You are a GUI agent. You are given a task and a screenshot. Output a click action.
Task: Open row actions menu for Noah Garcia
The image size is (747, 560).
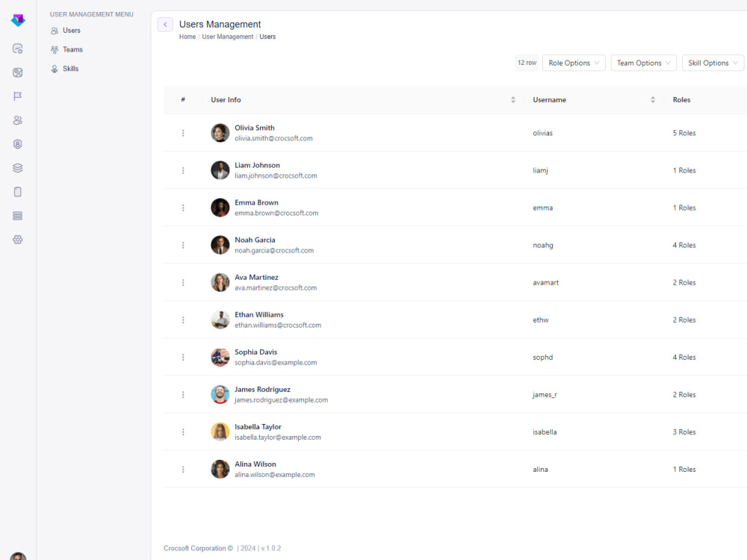coord(183,245)
